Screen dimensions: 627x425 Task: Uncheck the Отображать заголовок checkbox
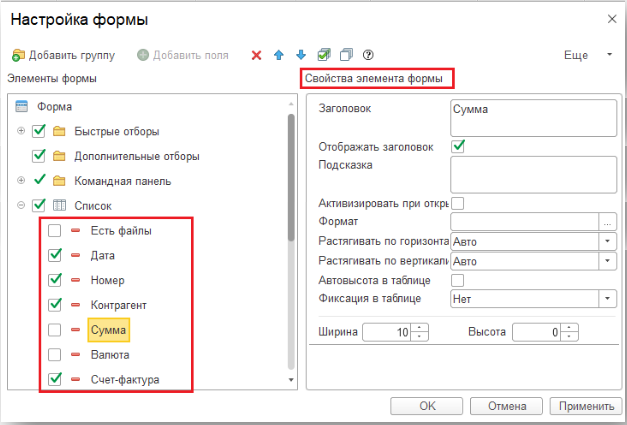pyautogui.click(x=459, y=146)
